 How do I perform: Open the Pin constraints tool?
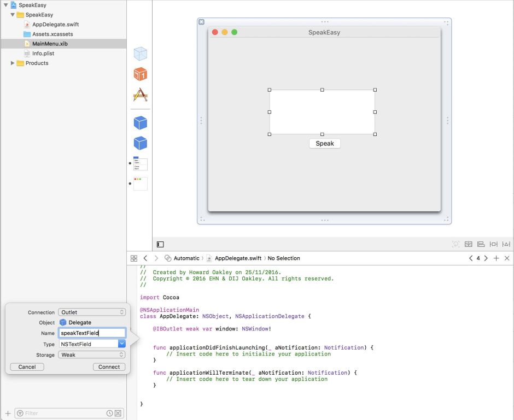tap(494, 244)
